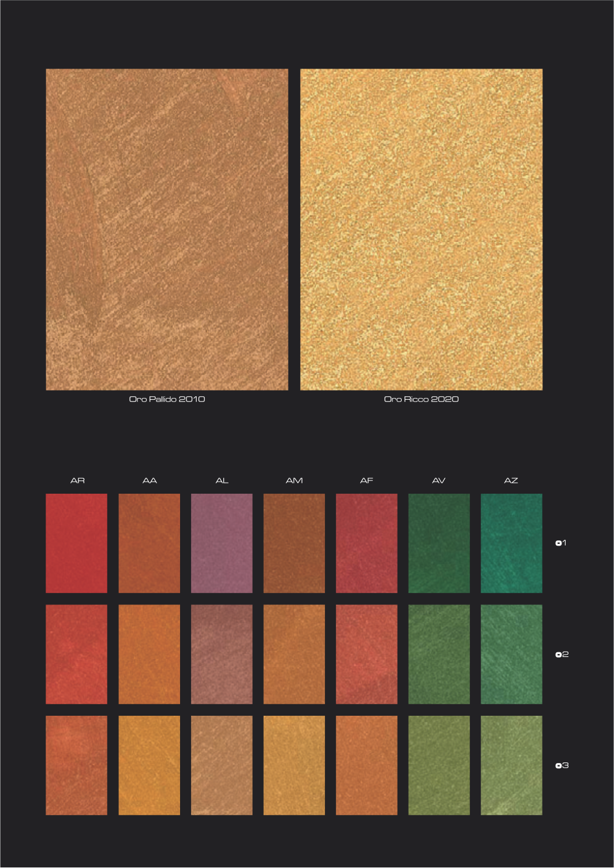Click the 03 row label
614x868 pixels.
561,765
